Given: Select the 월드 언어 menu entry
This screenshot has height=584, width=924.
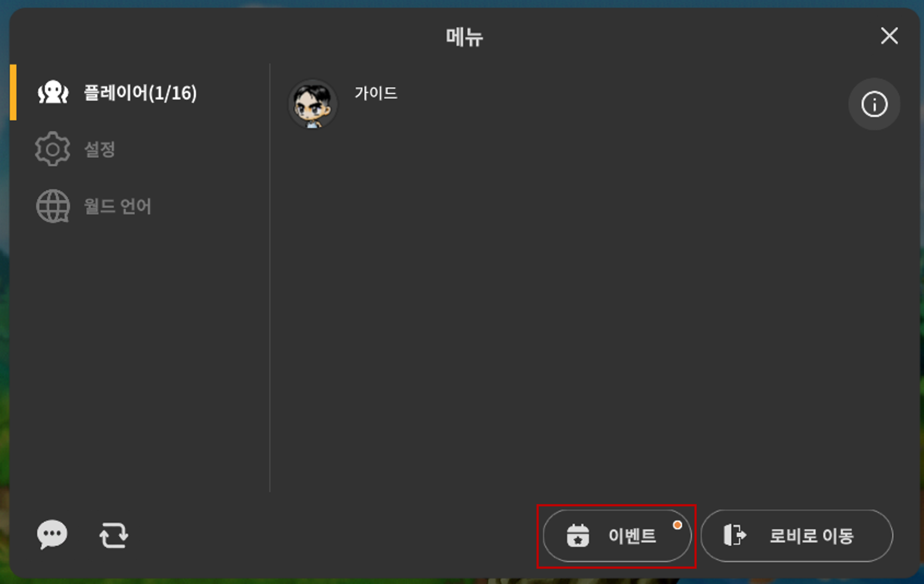Looking at the screenshot, I should pyautogui.click(x=117, y=206).
